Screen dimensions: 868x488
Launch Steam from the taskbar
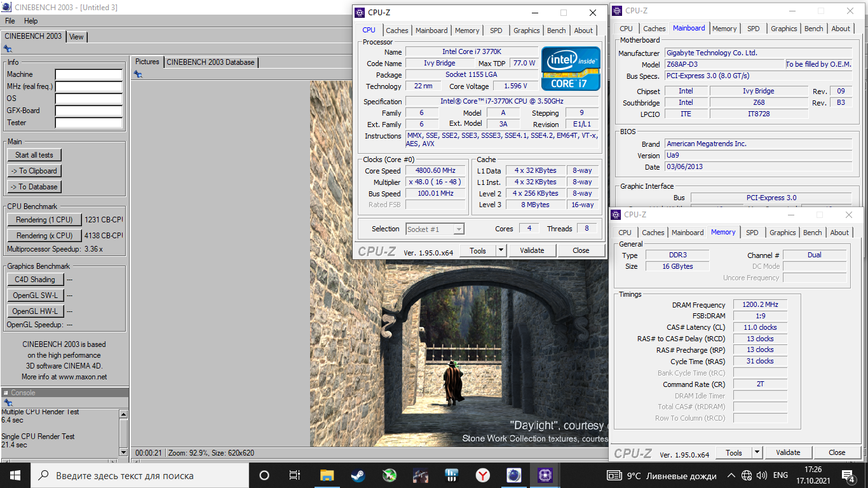tap(358, 475)
